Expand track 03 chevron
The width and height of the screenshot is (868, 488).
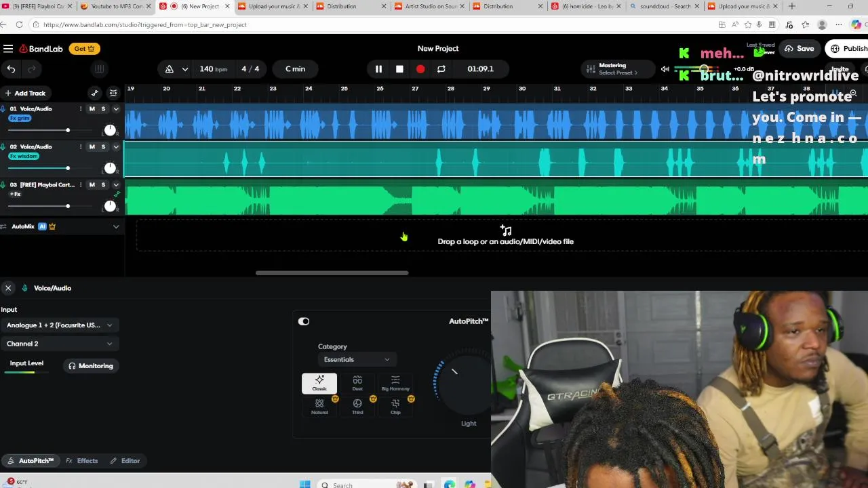coord(116,185)
